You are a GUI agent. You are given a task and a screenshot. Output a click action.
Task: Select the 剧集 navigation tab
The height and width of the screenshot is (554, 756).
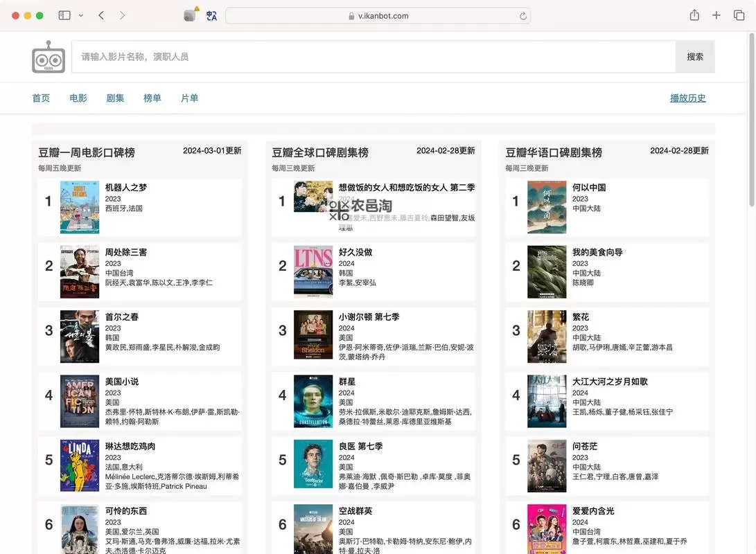pyautogui.click(x=115, y=98)
